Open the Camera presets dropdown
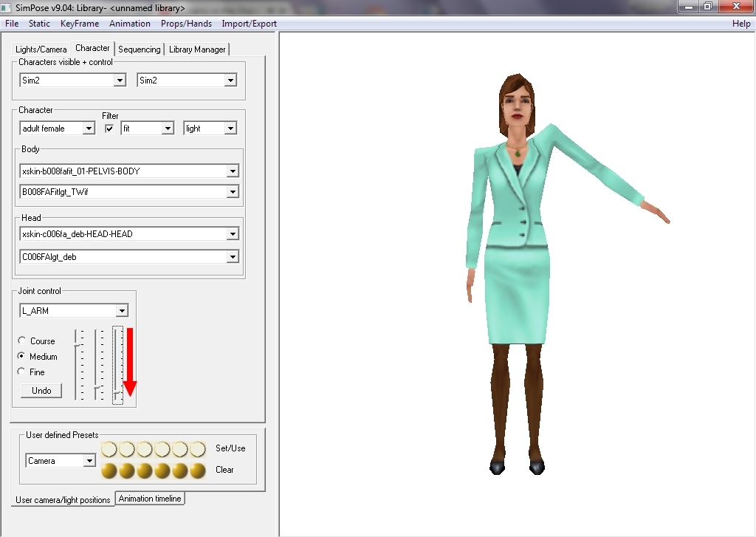Image resolution: width=756 pixels, height=537 pixels. pyautogui.click(x=89, y=461)
